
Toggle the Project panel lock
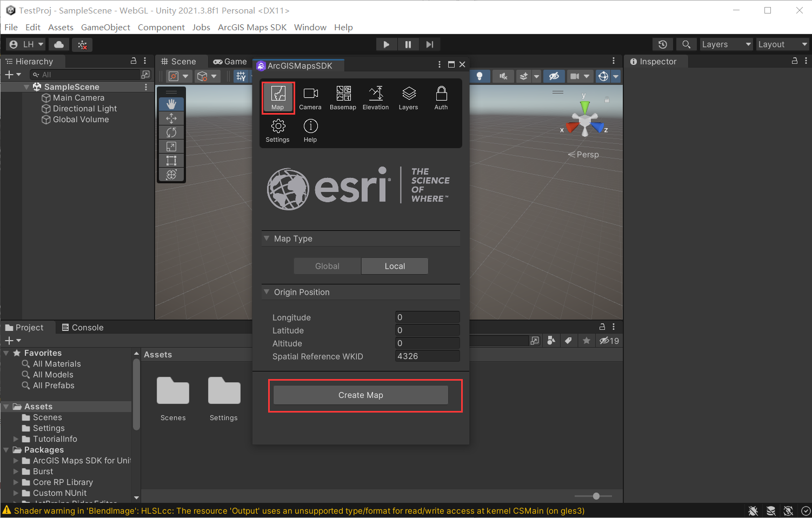coord(602,327)
